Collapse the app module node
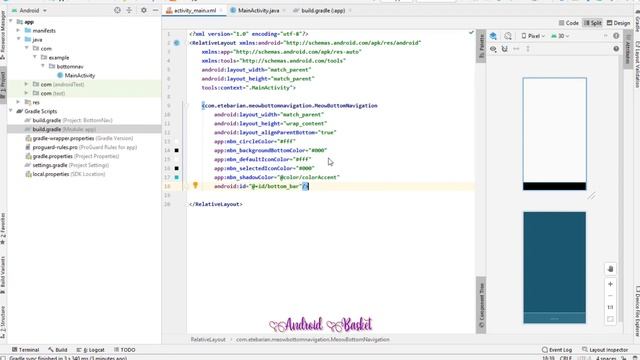Image resolution: width=640 pixels, height=360 pixels. tap(11, 22)
